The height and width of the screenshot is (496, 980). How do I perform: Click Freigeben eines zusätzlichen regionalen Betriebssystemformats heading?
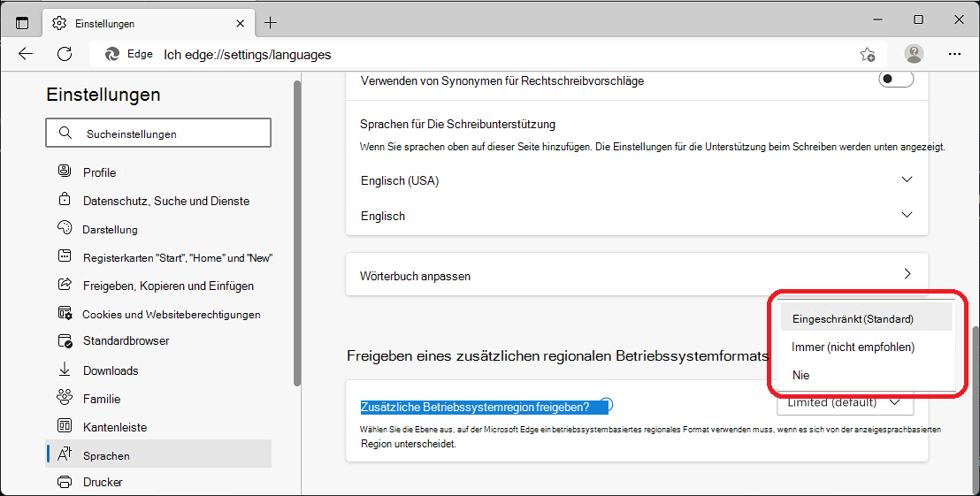coord(557,356)
